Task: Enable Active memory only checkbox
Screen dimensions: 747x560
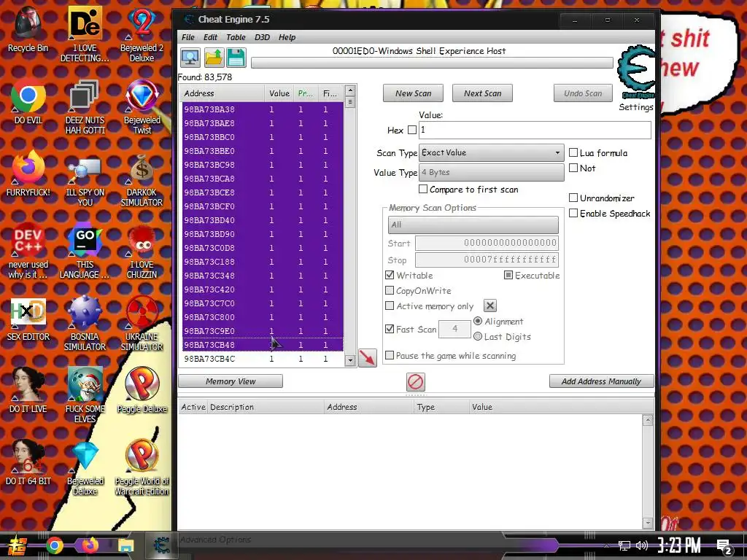Action: pos(390,306)
